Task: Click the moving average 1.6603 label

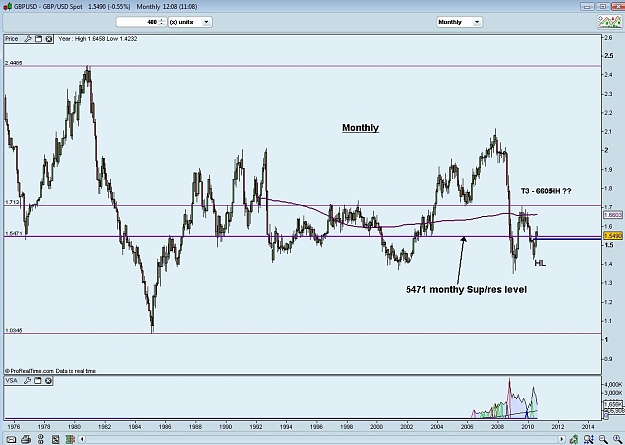Action: tap(613, 215)
